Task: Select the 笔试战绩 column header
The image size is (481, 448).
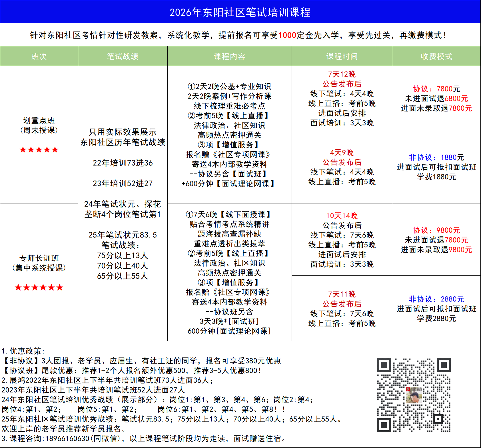Action: click(x=123, y=56)
